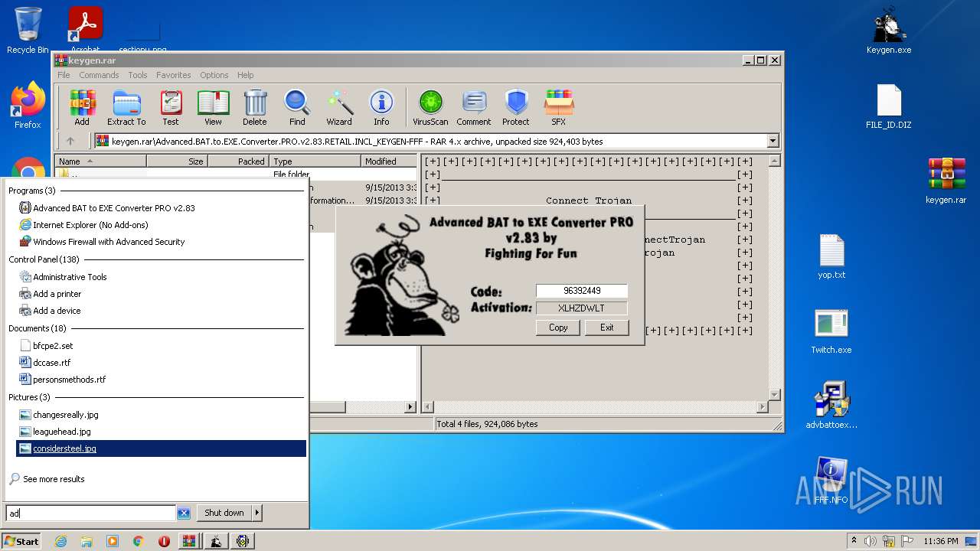Select the Recycle Bin
The image size is (980, 551).
(x=28, y=31)
